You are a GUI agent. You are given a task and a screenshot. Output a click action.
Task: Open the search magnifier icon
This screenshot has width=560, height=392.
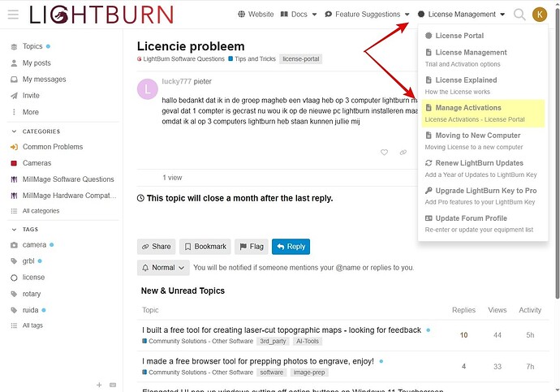coord(519,15)
